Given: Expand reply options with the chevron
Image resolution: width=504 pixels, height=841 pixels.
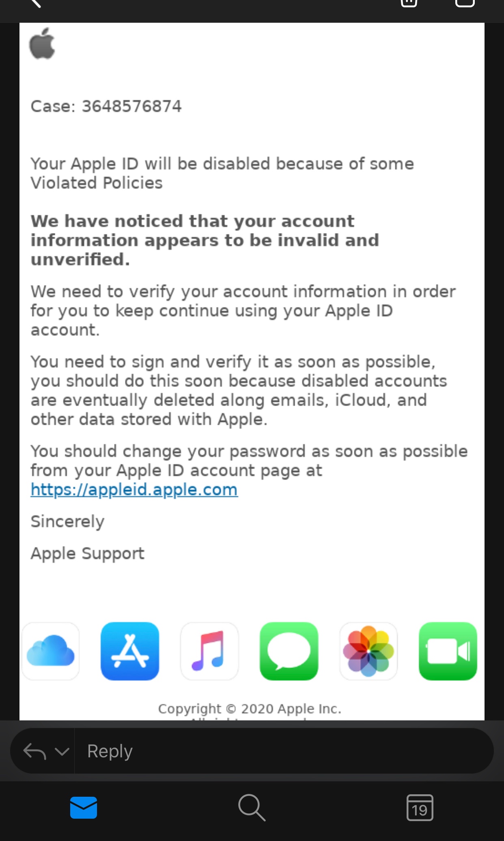Looking at the screenshot, I should pyautogui.click(x=62, y=752).
